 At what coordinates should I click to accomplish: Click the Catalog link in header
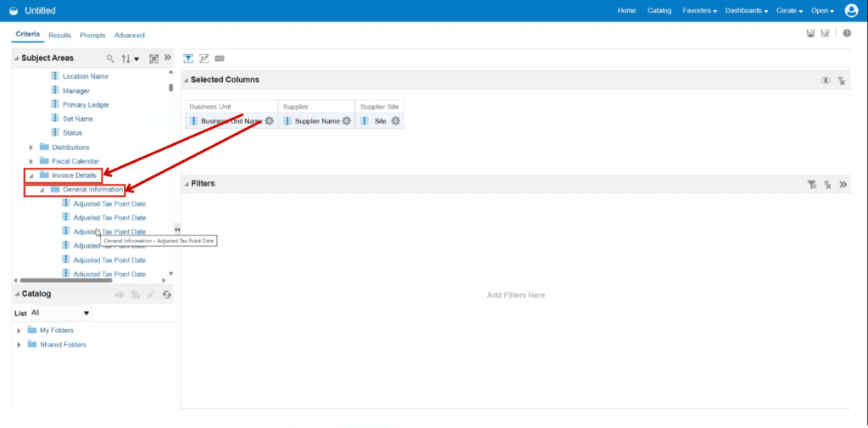[x=659, y=10]
